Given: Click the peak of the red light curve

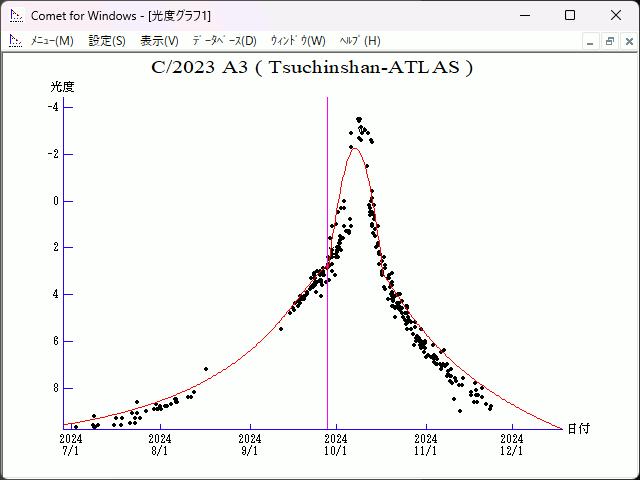Looking at the screenshot, I should pos(353,148).
